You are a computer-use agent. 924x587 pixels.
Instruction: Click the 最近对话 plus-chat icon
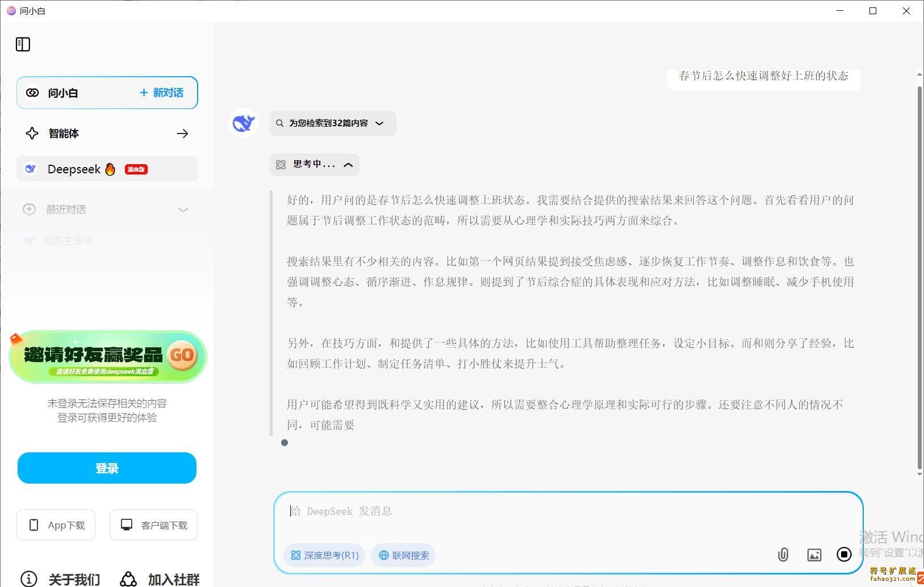pyautogui.click(x=29, y=209)
